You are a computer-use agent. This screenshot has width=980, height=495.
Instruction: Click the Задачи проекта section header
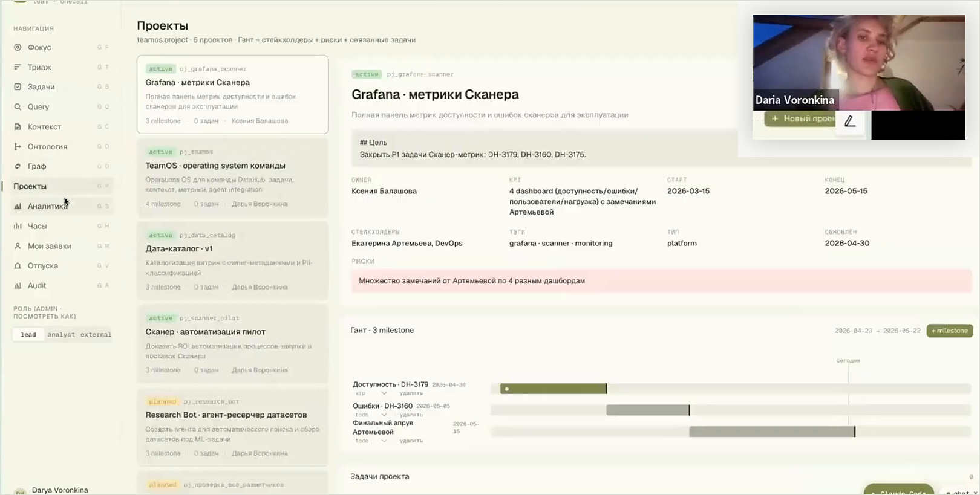tap(380, 476)
